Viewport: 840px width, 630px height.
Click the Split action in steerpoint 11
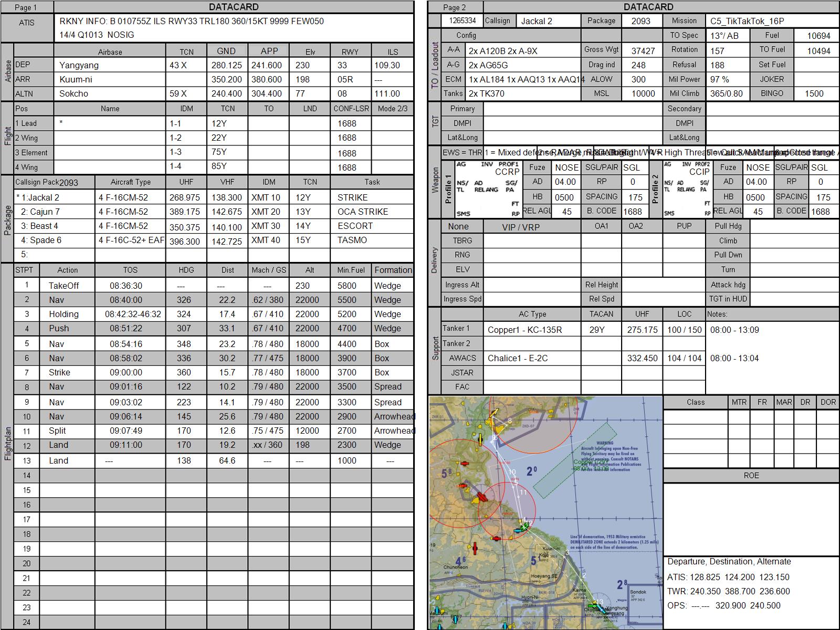point(57,430)
